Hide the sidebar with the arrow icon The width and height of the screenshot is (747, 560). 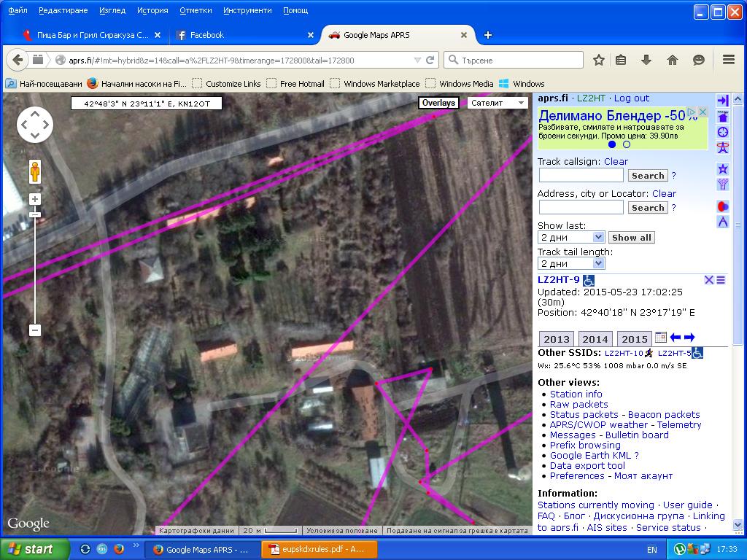722,101
